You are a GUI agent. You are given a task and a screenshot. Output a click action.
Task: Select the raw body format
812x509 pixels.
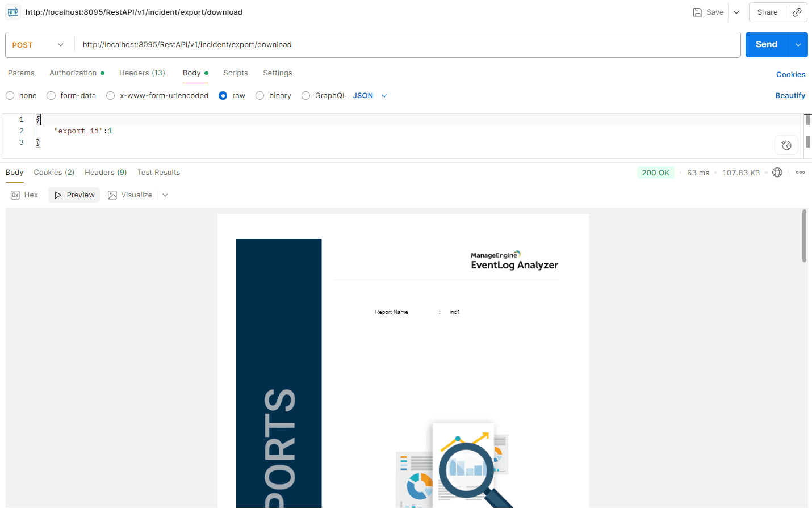tap(223, 95)
